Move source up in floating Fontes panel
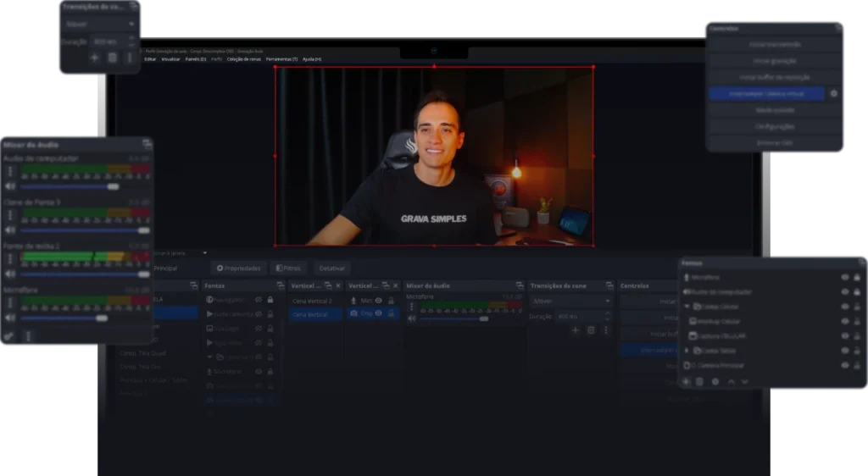The width and height of the screenshot is (868, 476). (732, 381)
